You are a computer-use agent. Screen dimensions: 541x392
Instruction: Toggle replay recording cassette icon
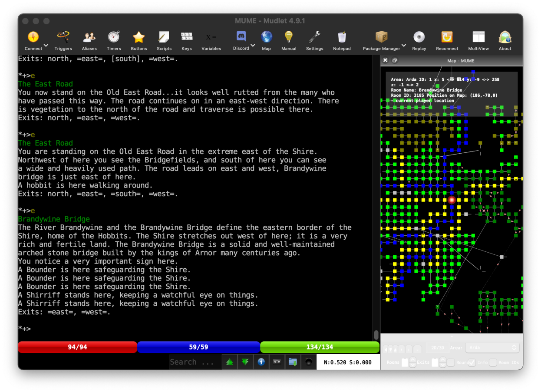(x=277, y=362)
